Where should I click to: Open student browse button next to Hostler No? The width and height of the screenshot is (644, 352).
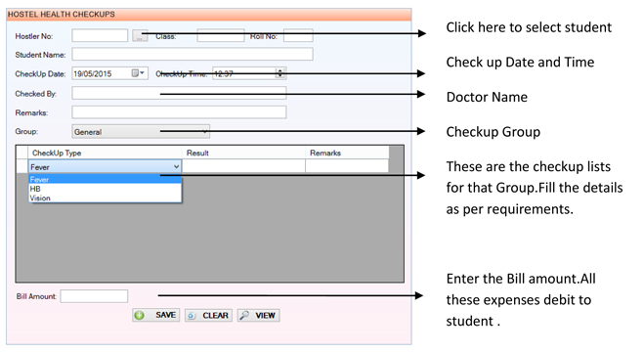click(x=139, y=36)
